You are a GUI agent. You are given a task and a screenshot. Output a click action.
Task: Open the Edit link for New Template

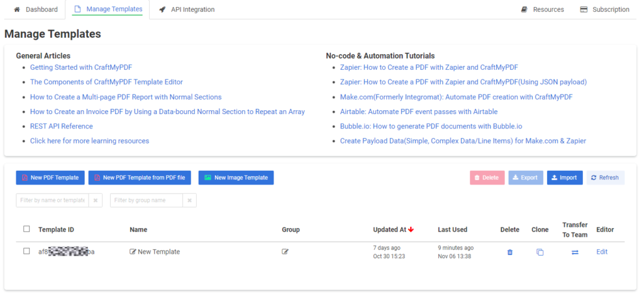pyautogui.click(x=602, y=252)
